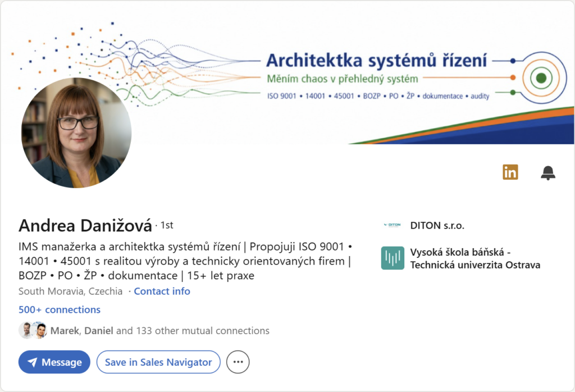Open the three-dot More actions menu
Screen dimensions: 575x392
pyautogui.click(x=238, y=362)
